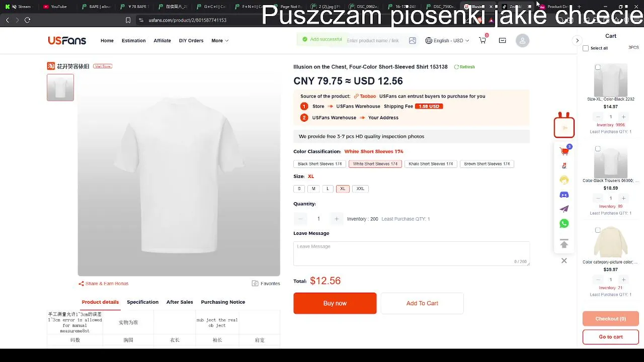Click the Leave Message text box
Viewport: 644px width, 362px height.
411,253
